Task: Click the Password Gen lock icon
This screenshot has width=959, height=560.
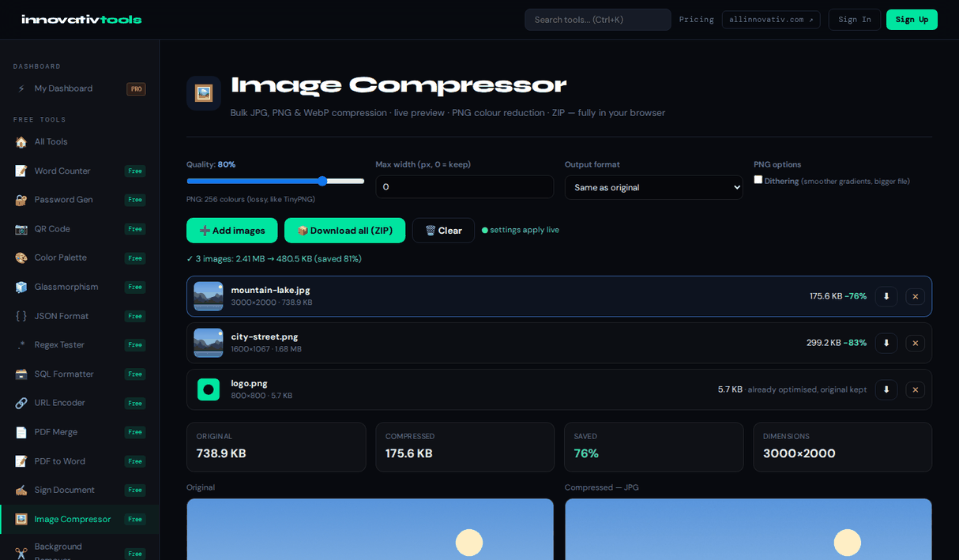Action: (x=21, y=200)
